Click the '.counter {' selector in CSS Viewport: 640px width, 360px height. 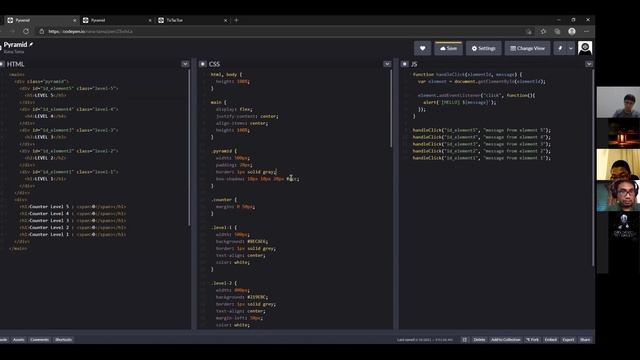pos(224,200)
